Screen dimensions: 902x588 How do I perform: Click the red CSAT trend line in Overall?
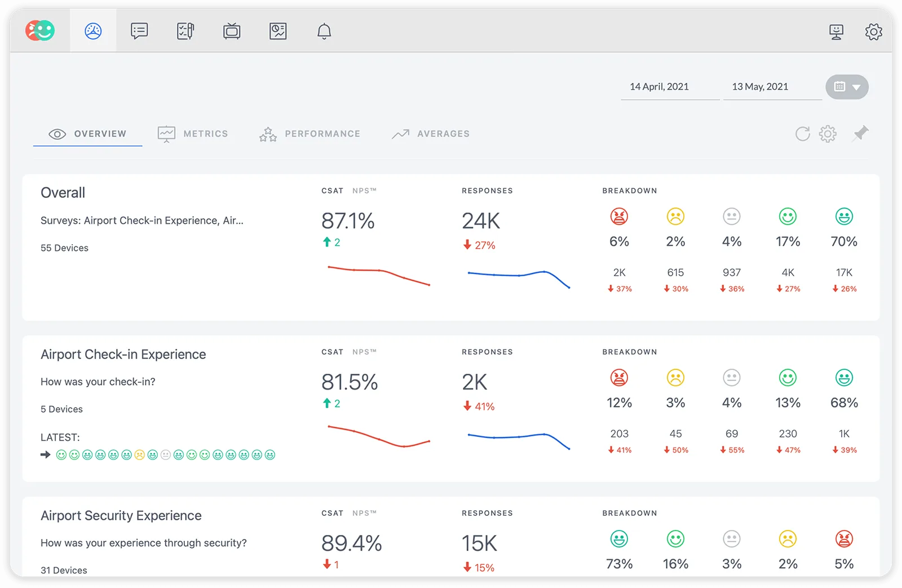pyautogui.click(x=379, y=271)
